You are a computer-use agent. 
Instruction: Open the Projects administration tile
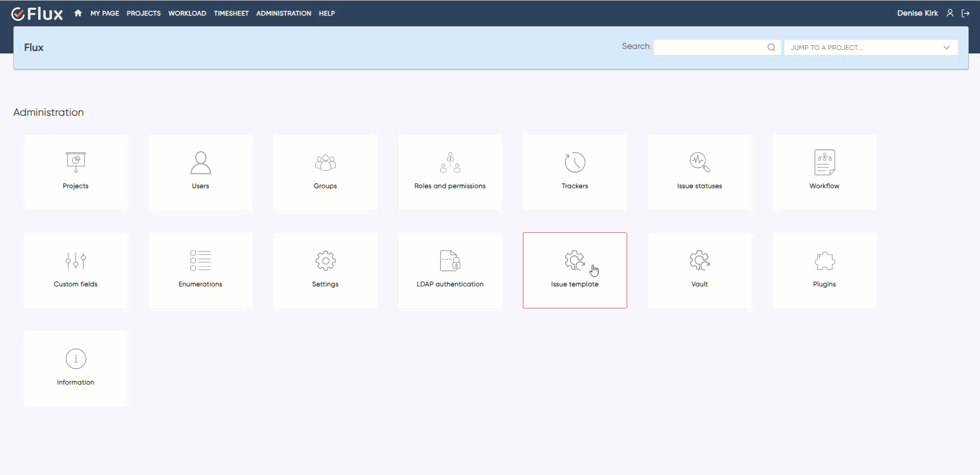click(75, 172)
